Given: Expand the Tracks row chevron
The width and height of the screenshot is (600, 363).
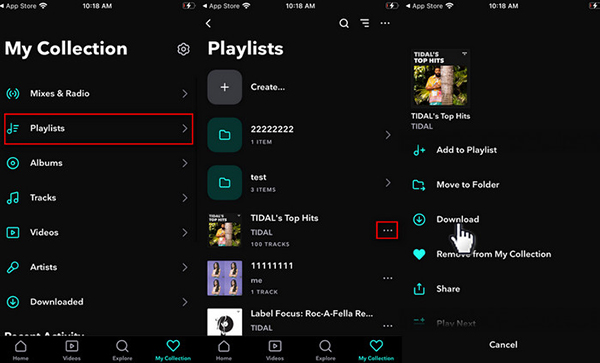Looking at the screenshot, I should (x=185, y=198).
